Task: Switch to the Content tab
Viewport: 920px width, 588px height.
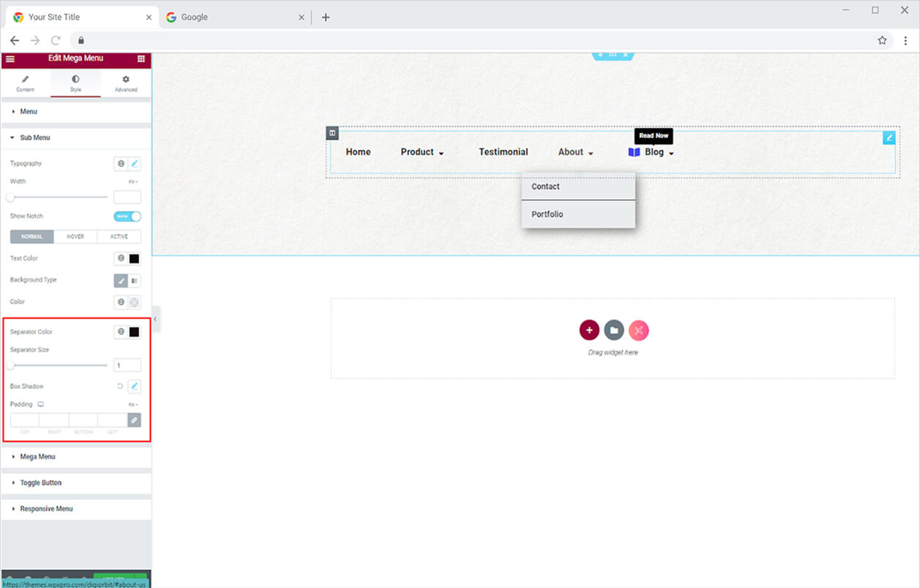Action: [25, 83]
